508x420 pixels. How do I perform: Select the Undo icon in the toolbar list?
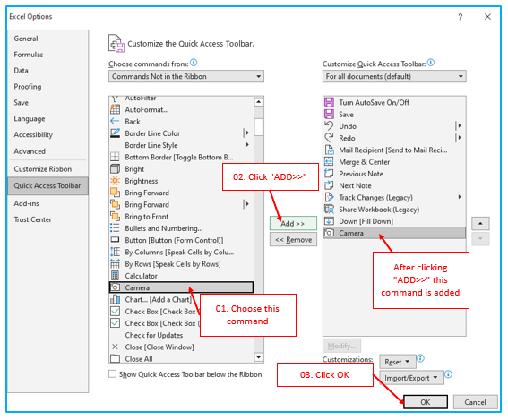(x=329, y=126)
